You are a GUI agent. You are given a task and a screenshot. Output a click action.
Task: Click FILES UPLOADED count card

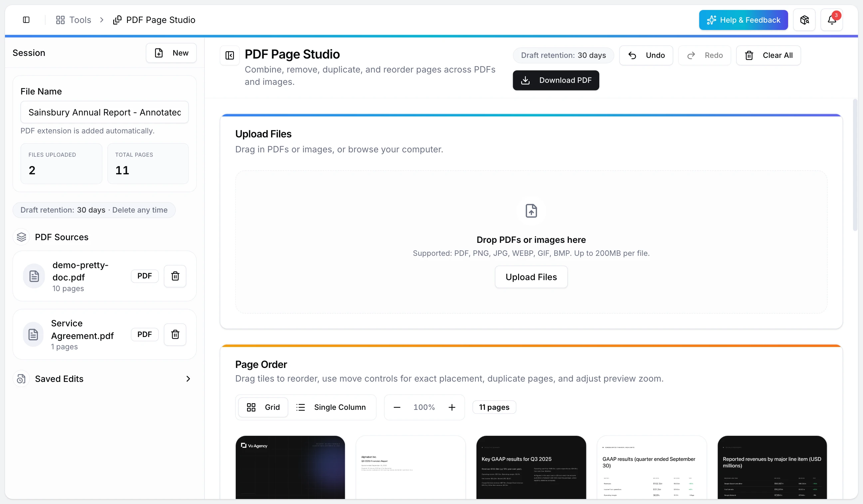61,164
